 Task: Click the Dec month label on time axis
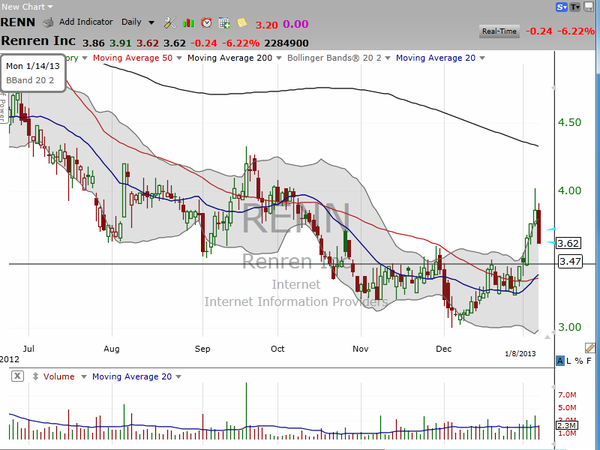coord(443,349)
